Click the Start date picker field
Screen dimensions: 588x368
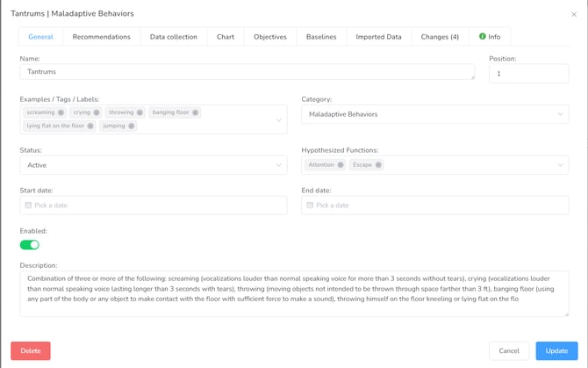(x=154, y=205)
